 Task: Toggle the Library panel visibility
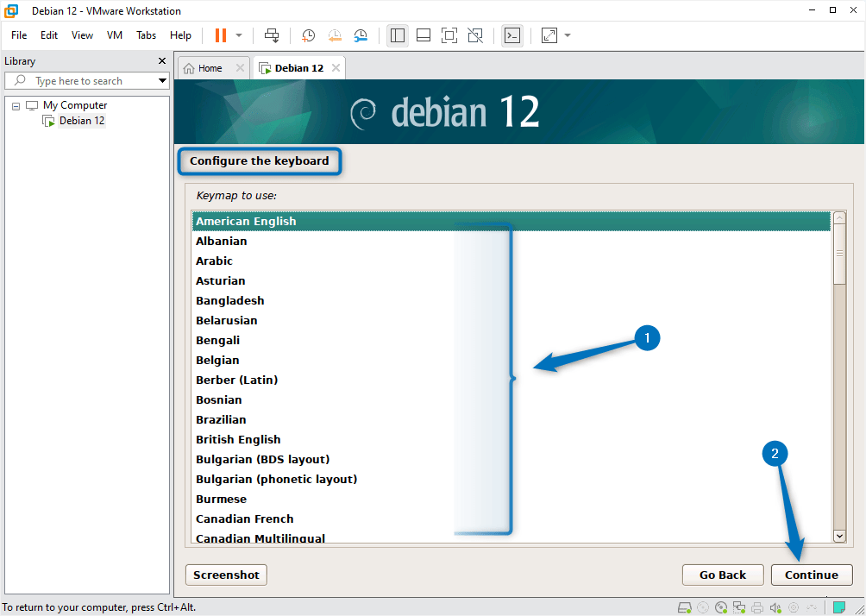click(397, 35)
